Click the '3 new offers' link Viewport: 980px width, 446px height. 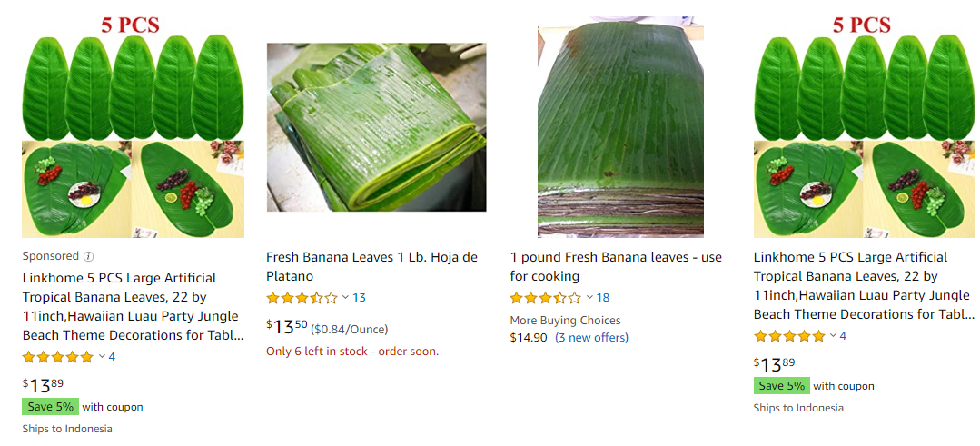[x=591, y=338]
